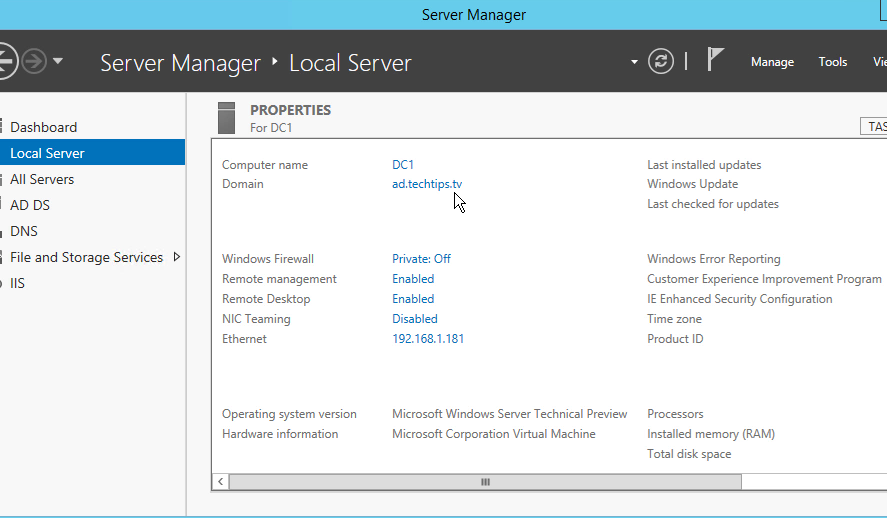Viewport: 887px width, 518px height.
Task: Click the Windows Firewall label
Action: tap(268, 258)
